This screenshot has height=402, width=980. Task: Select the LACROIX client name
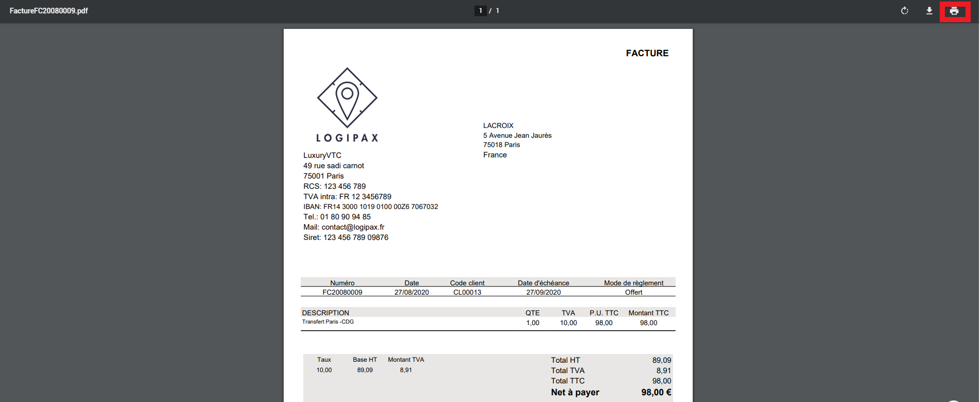(x=498, y=125)
